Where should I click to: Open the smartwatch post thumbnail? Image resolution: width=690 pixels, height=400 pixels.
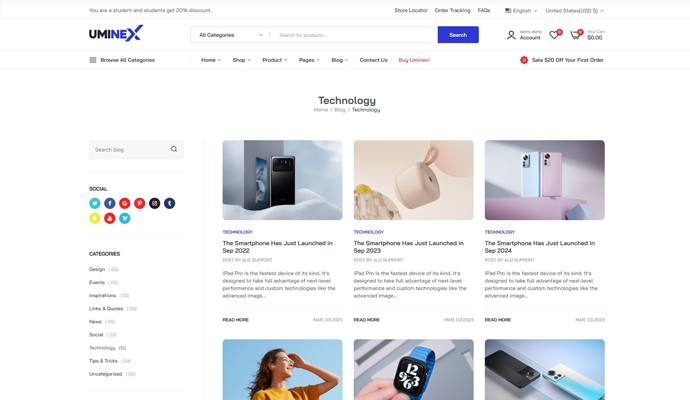click(x=414, y=370)
